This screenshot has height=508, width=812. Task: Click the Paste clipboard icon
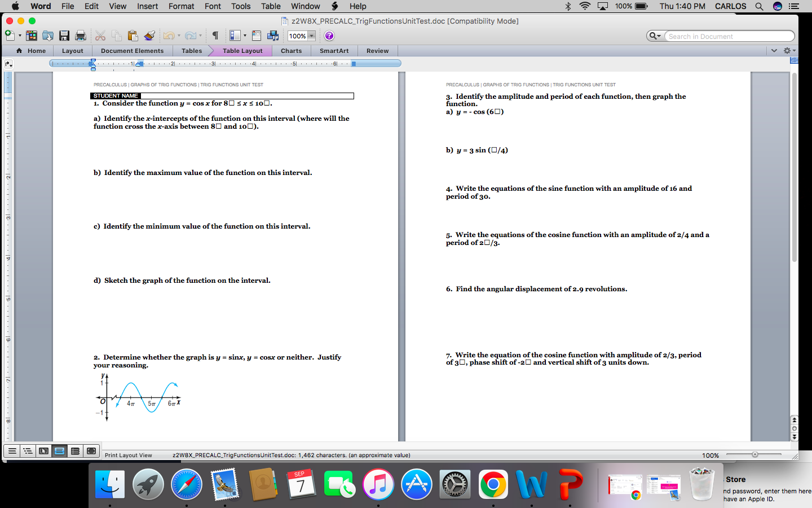pos(133,36)
